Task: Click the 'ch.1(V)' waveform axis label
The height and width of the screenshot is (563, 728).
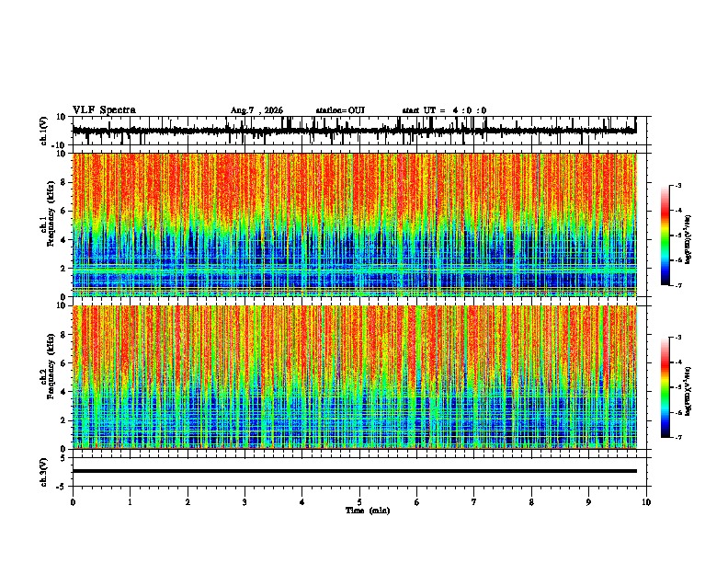Action: pos(44,131)
